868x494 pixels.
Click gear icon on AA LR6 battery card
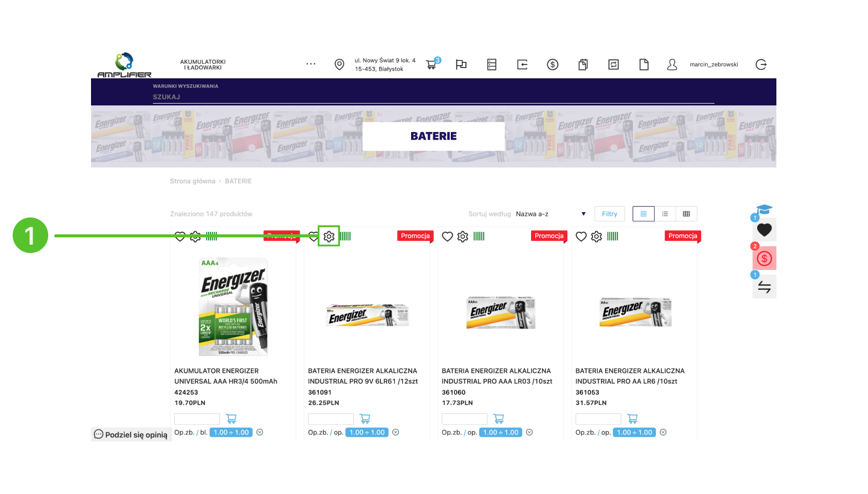[596, 236]
